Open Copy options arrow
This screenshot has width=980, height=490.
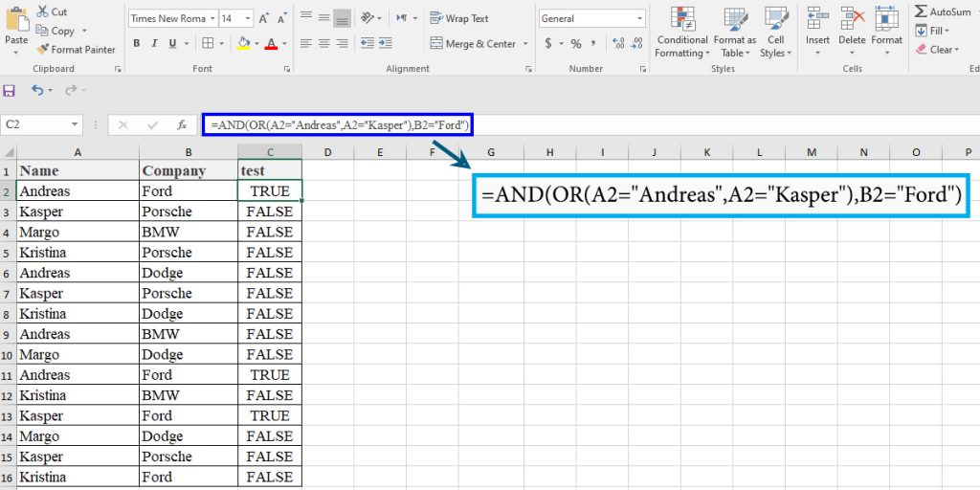pyautogui.click(x=84, y=31)
